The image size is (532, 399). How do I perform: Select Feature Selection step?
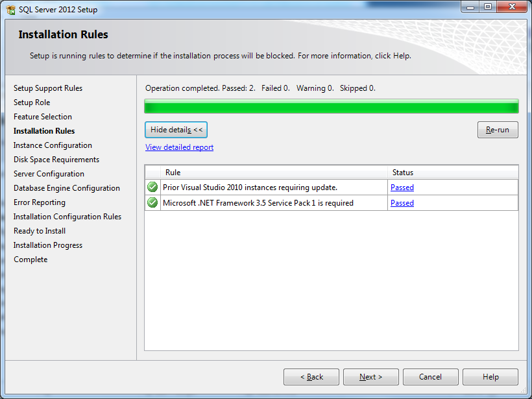point(43,117)
